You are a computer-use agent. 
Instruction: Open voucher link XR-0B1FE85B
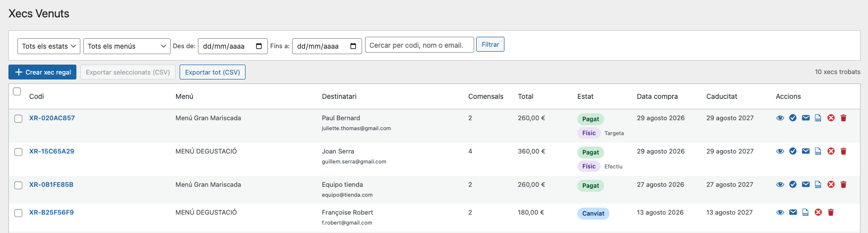(51, 184)
